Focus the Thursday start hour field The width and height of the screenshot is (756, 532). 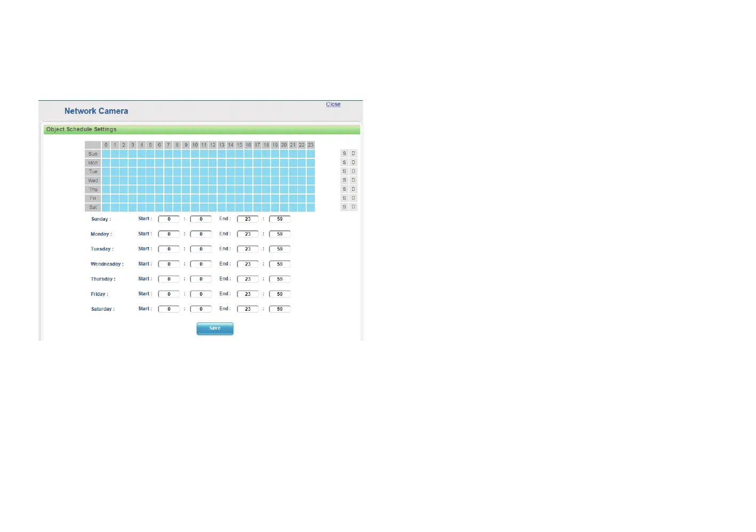tap(169, 279)
